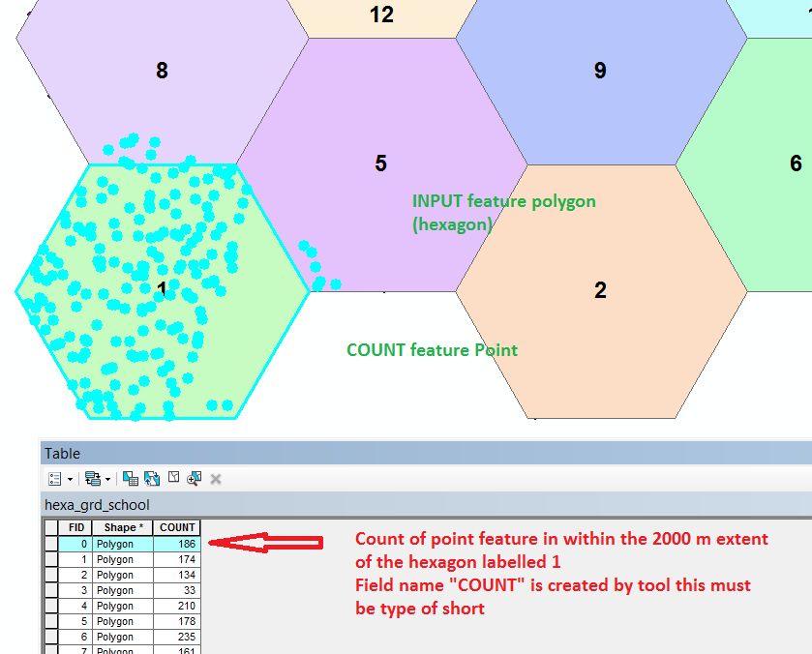
Task: Click the FID cell showing 4
Action: [75, 606]
